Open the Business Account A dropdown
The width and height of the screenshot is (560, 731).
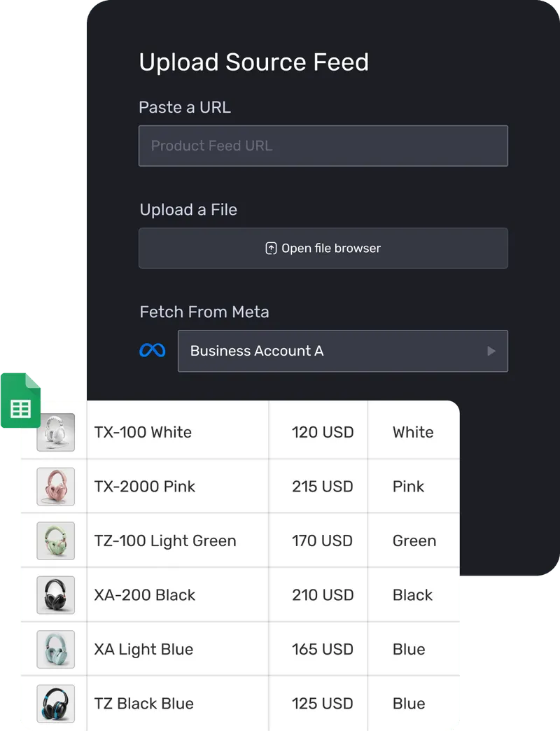343,351
